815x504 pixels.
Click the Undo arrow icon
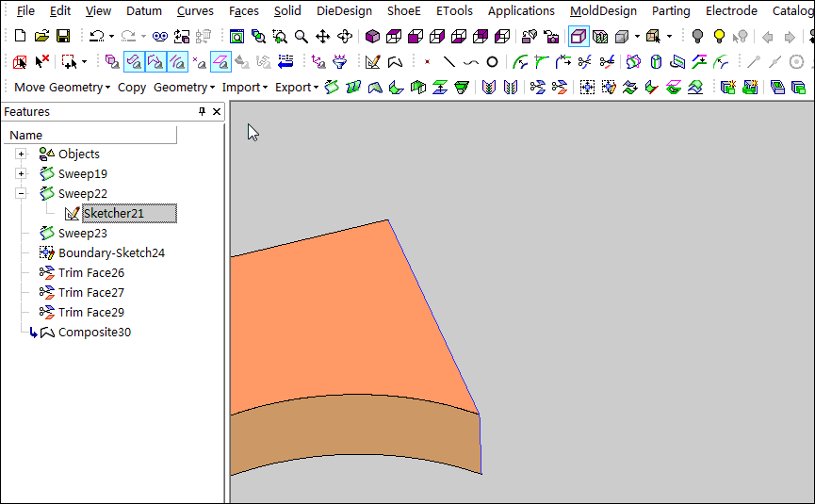click(x=96, y=37)
